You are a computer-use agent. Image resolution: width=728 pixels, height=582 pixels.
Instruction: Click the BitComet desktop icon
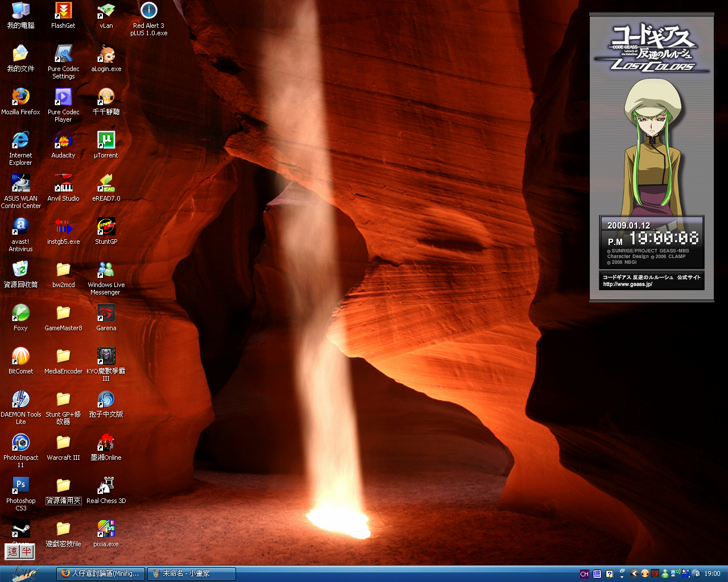coord(20,356)
